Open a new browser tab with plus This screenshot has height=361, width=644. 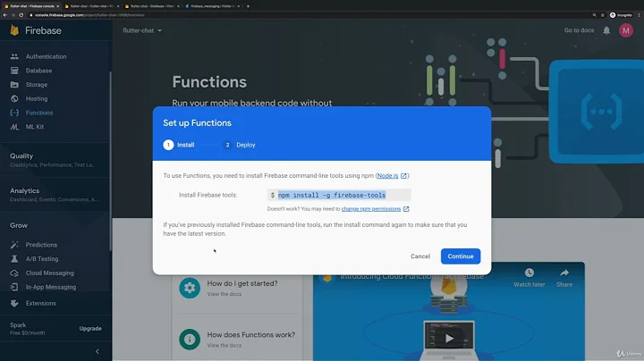(x=248, y=6)
